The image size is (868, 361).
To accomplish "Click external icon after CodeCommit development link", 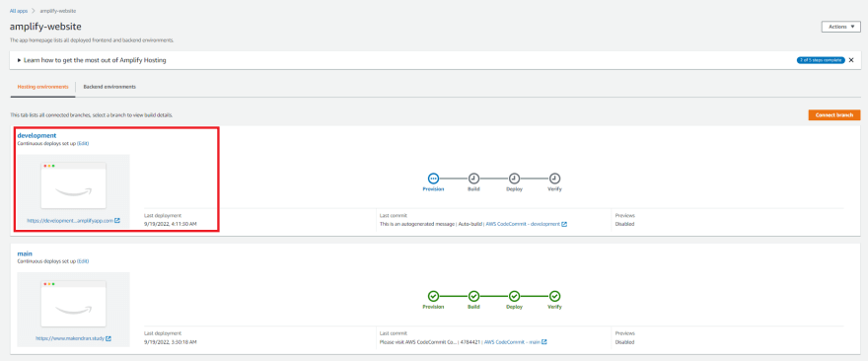I will pyautogui.click(x=564, y=224).
